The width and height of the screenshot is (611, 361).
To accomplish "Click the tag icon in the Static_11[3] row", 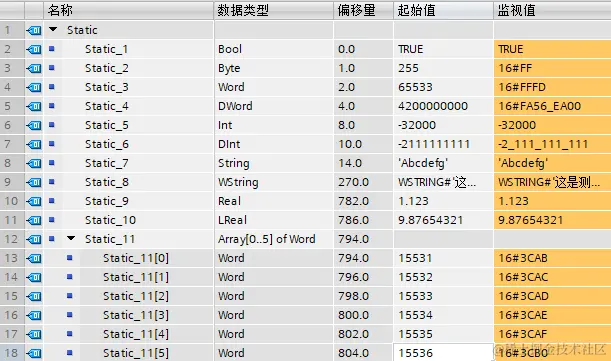I will click(x=34, y=315).
